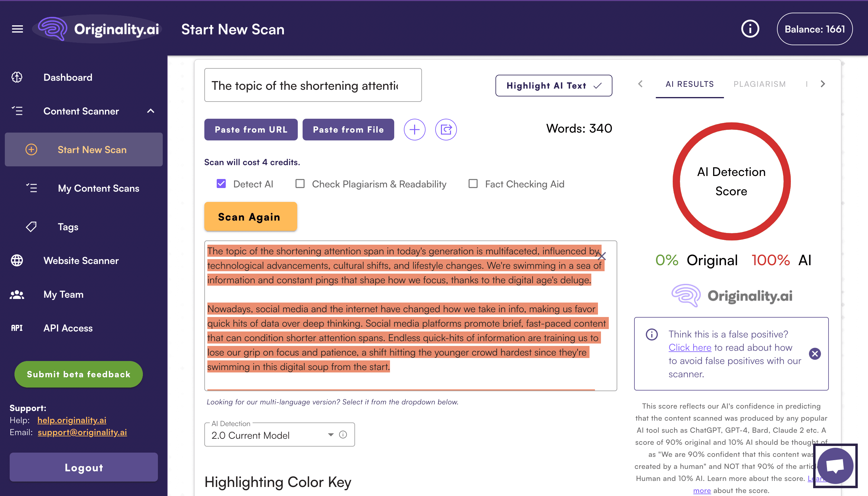The width and height of the screenshot is (868, 496).
Task: Click the share/export icon button
Action: point(445,130)
